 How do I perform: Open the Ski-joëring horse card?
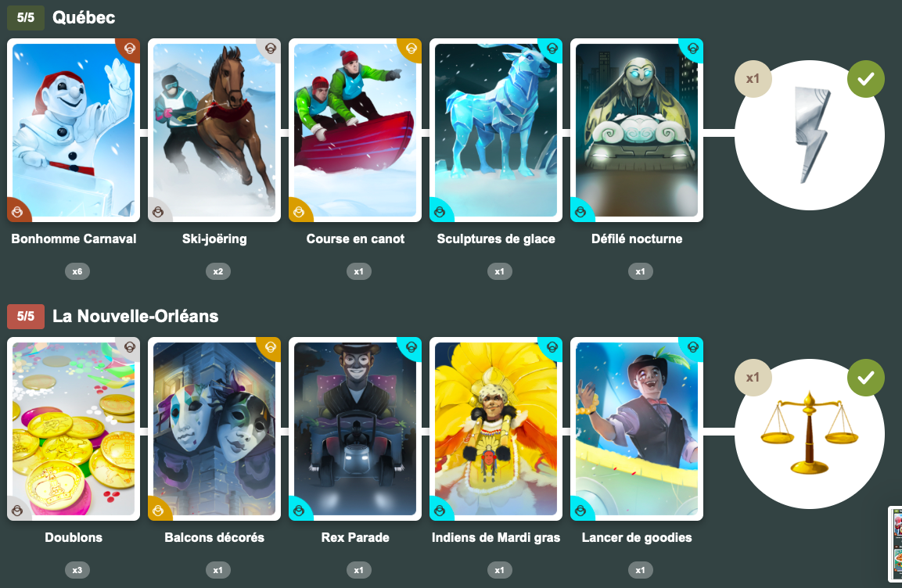pos(214,131)
